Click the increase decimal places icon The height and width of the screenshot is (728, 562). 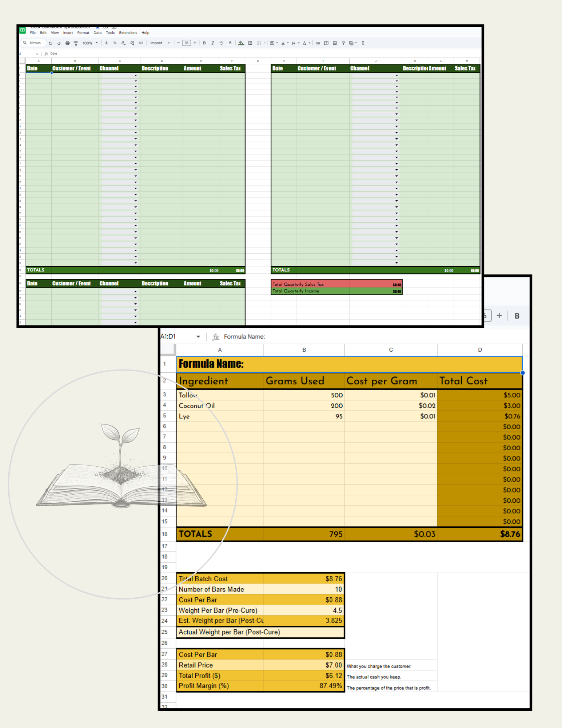tap(132, 43)
